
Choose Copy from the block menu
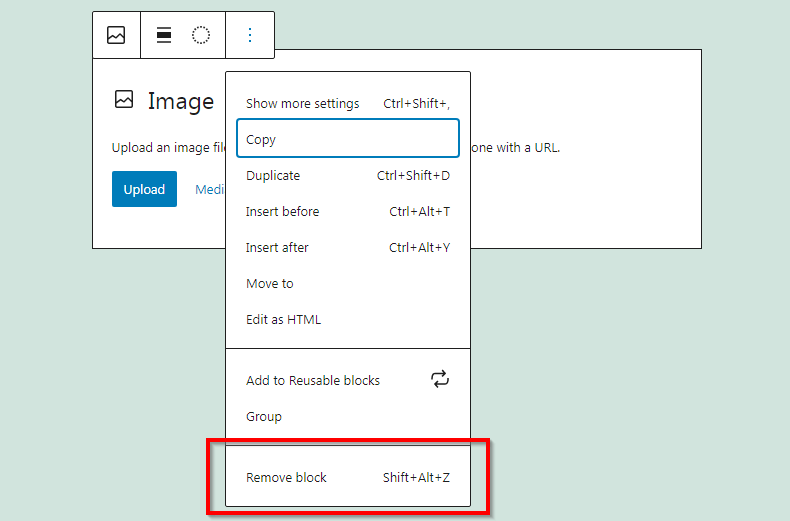pyautogui.click(x=348, y=139)
